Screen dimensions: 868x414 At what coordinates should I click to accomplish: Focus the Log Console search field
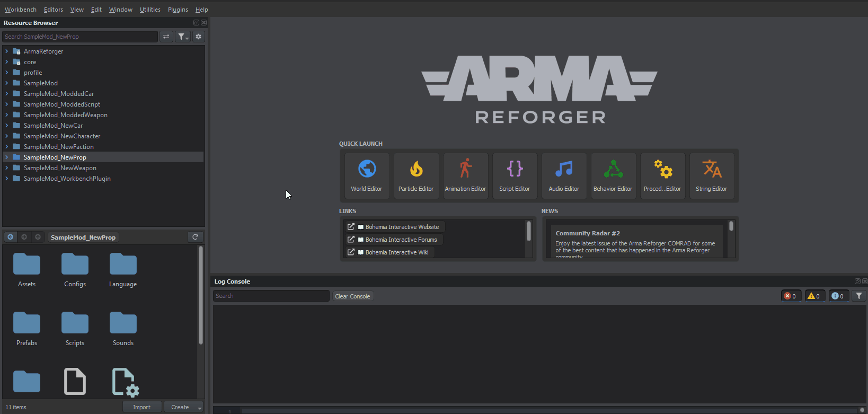(x=271, y=296)
